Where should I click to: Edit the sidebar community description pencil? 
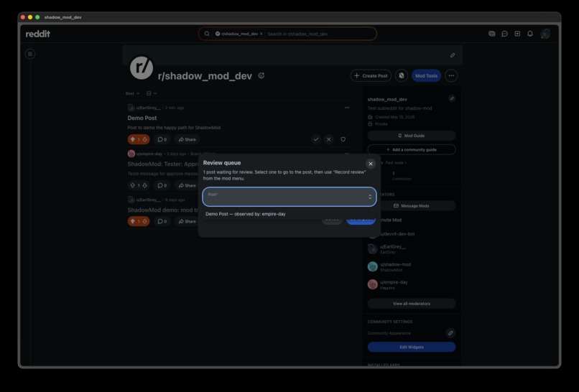tap(452, 98)
